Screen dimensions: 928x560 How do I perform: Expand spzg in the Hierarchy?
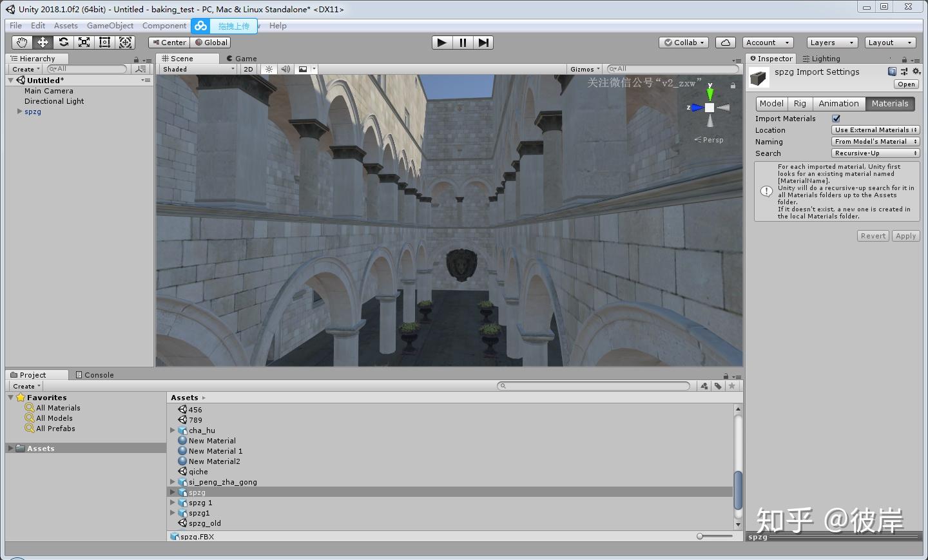pyautogui.click(x=19, y=111)
